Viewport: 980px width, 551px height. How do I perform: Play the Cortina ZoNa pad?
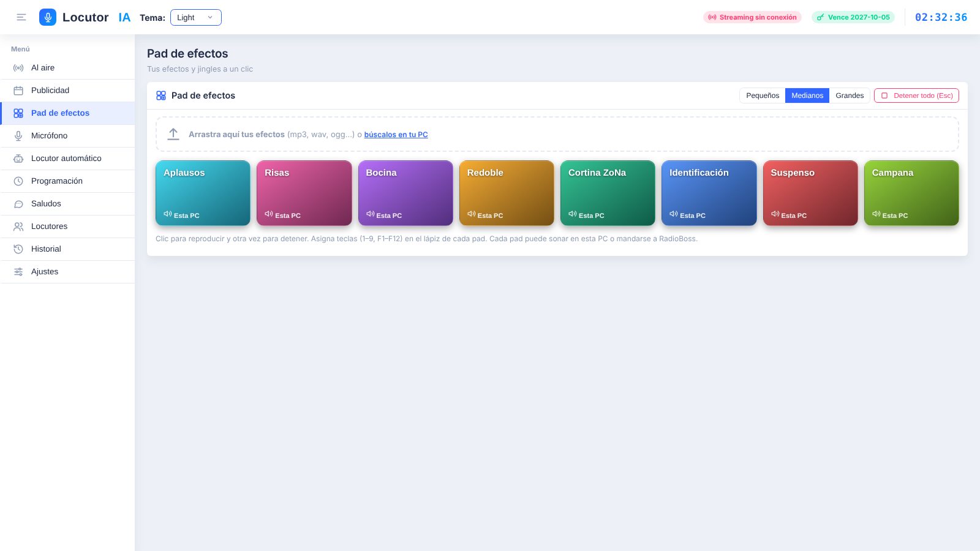pos(608,193)
